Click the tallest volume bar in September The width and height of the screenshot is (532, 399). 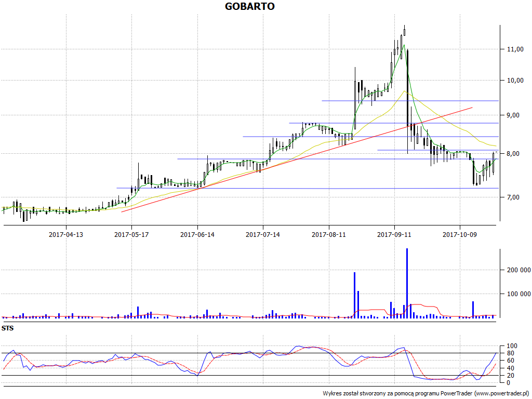coord(407,283)
